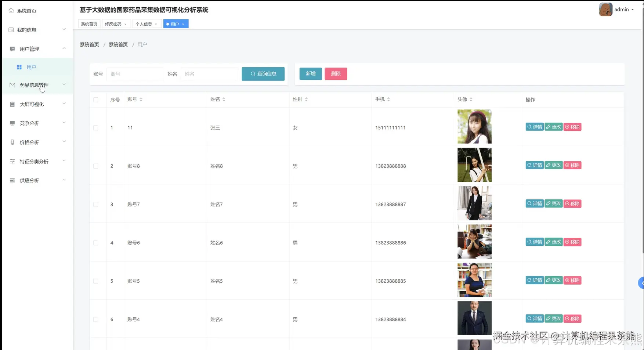The image size is (644, 350).
Task: Close the 修改密码 tab with its x
Action: (125, 24)
